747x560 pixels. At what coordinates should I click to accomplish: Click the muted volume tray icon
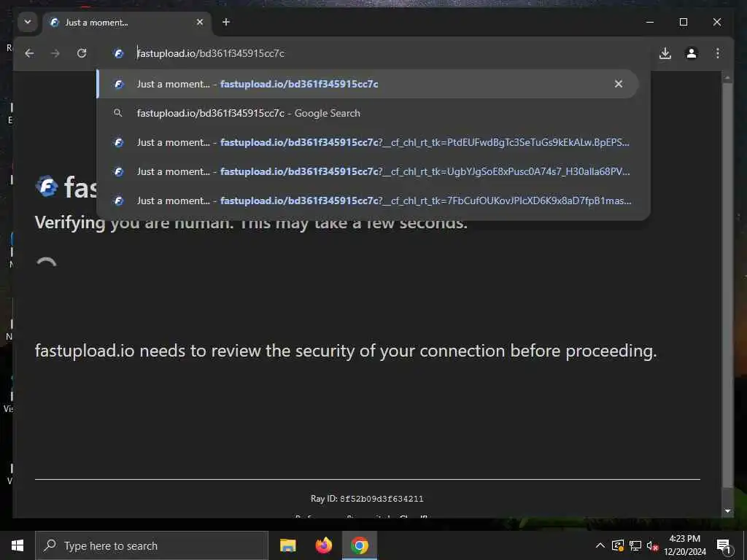[x=652, y=545]
